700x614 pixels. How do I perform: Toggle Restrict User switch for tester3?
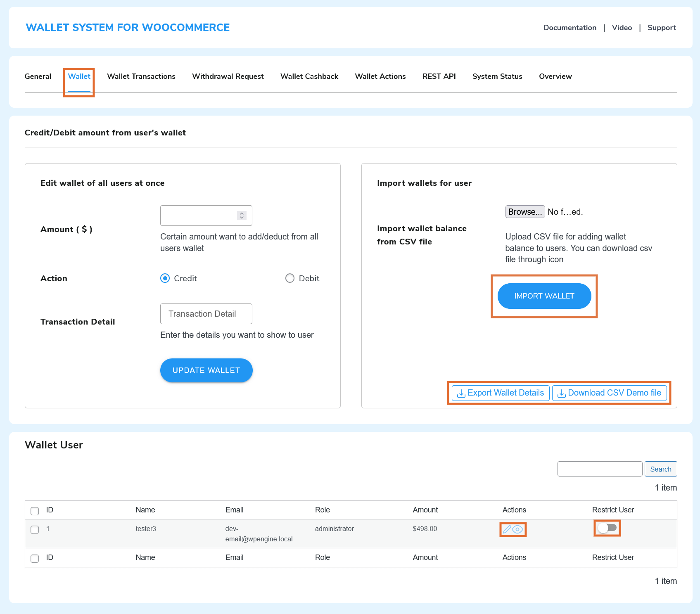coord(607,528)
